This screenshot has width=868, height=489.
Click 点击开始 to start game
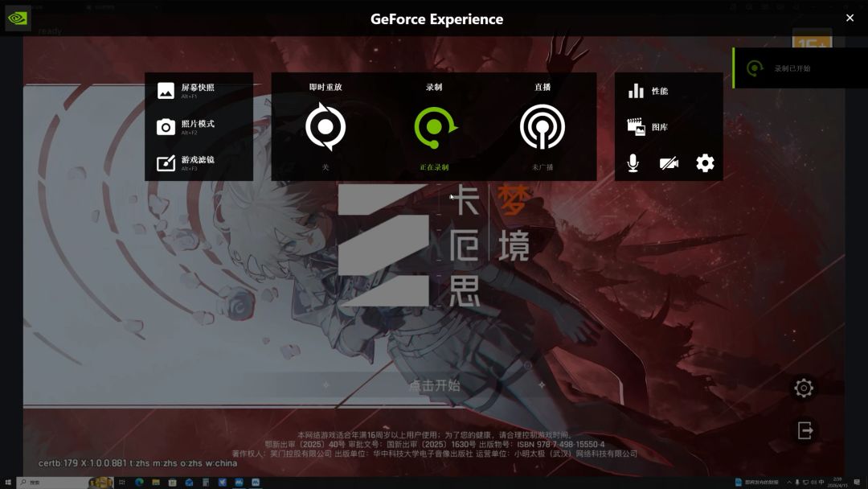(x=435, y=385)
